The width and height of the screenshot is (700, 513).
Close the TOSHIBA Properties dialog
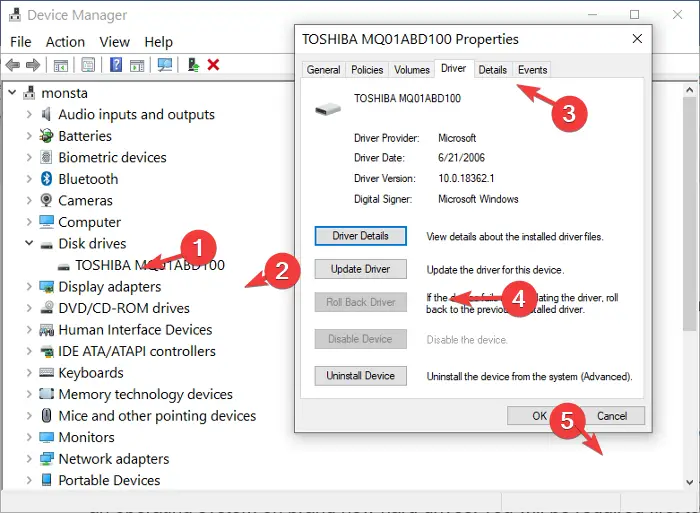coord(637,39)
